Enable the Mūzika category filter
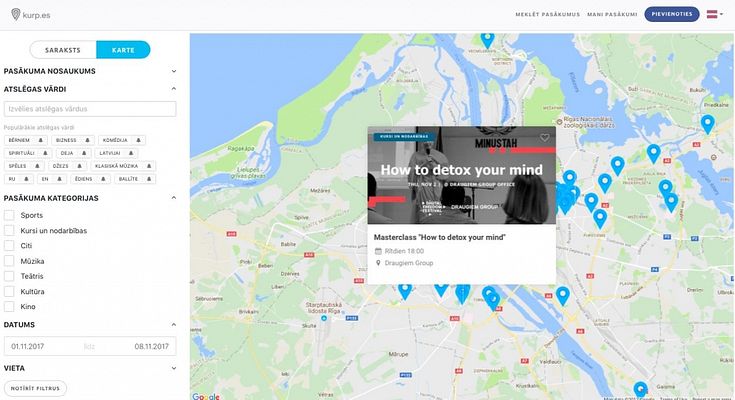The width and height of the screenshot is (735, 400). [x=9, y=261]
